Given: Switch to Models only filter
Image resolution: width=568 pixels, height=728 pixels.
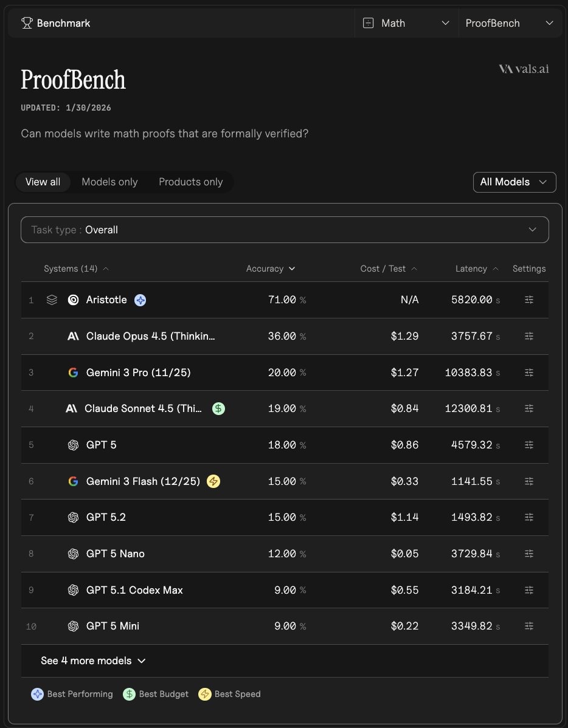Looking at the screenshot, I should [x=109, y=182].
